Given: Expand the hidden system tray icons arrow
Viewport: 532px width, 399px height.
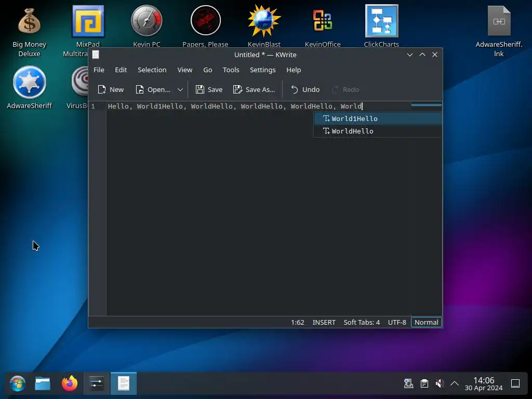Looking at the screenshot, I should pos(455,384).
